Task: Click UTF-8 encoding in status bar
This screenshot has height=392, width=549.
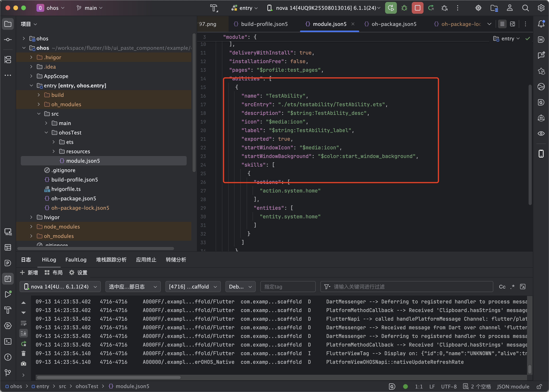Action: tap(449, 387)
